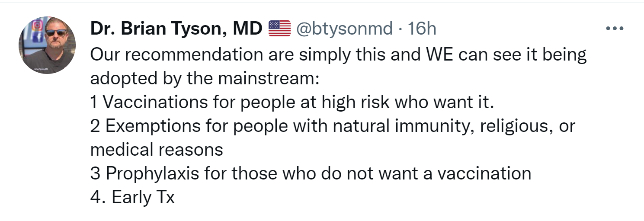Viewport: 644px width, 221px height.
Task: Click the word 'vaccination' ending line three
Action: pos(484,173)
